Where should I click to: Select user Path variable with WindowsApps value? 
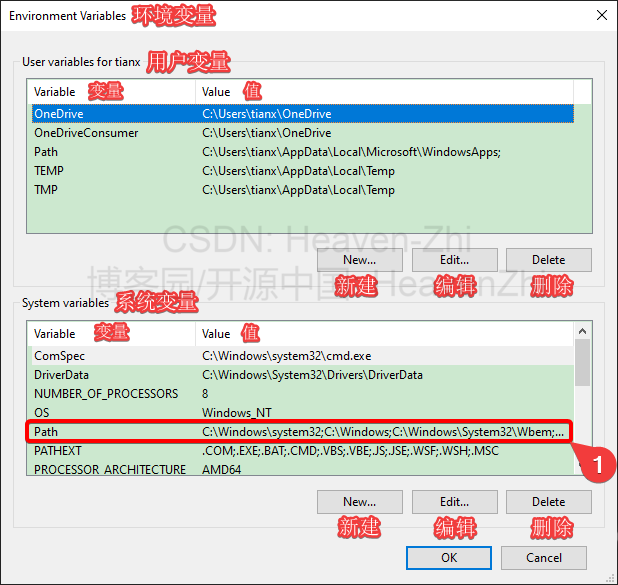303,152
